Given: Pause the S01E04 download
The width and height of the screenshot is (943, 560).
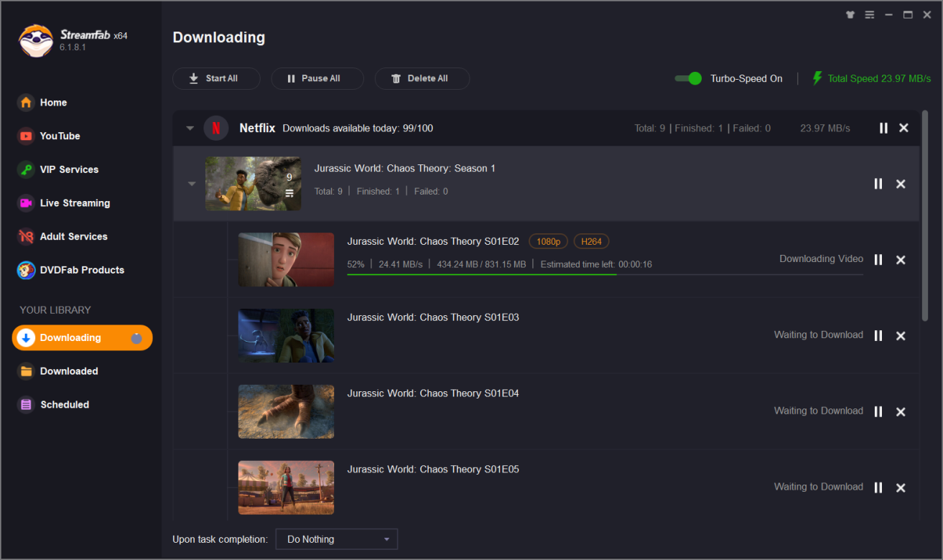Looking at the screenshot, I should click(x=878, y=411).
